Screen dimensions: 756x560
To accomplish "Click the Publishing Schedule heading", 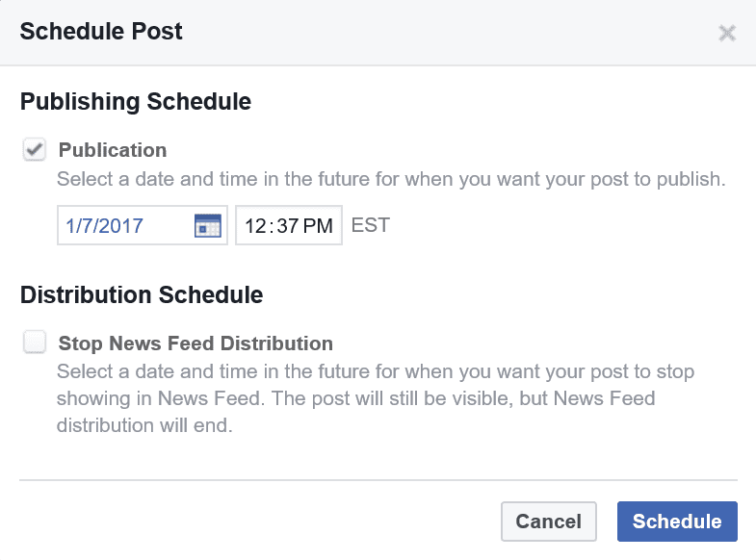I will [136, 102].
